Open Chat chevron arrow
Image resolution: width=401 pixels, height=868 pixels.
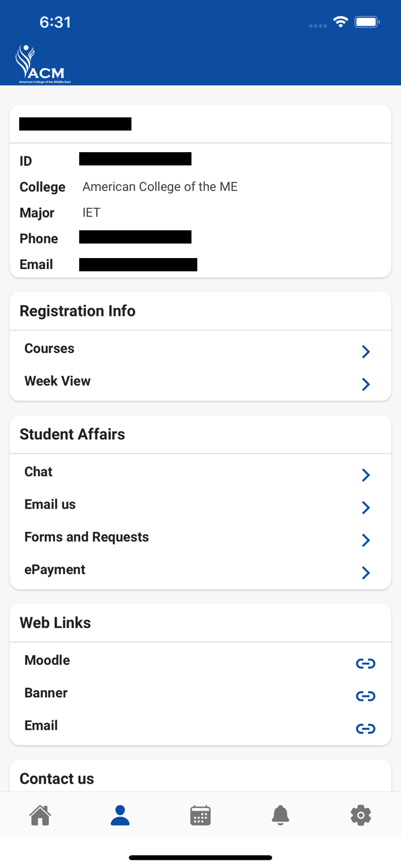[366, 475]
